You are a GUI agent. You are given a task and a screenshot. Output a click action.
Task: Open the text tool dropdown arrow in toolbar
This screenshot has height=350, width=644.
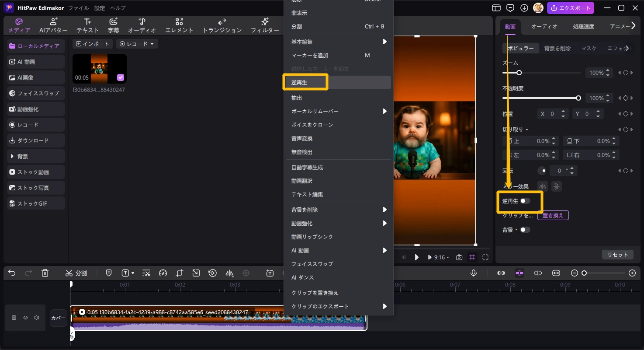(133, 273)
